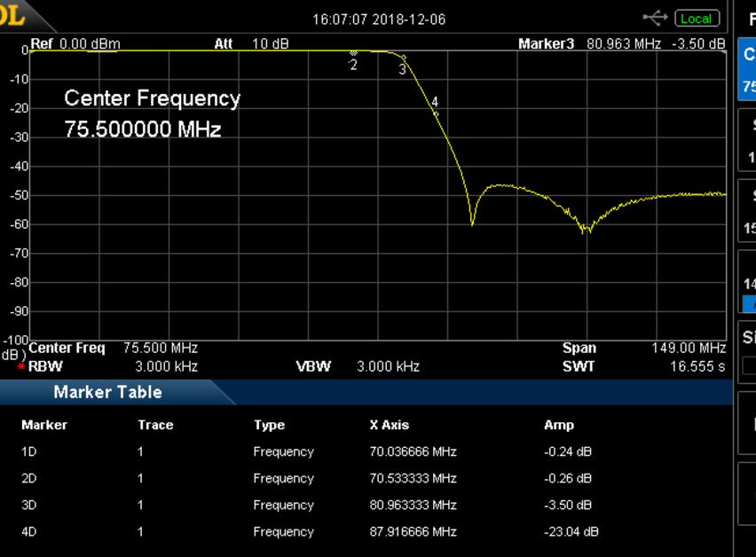The height and width of the screenshot is (557, 756).
Task: Click the Center Freq 75.500 MHz readout
Action: (114, 349)
